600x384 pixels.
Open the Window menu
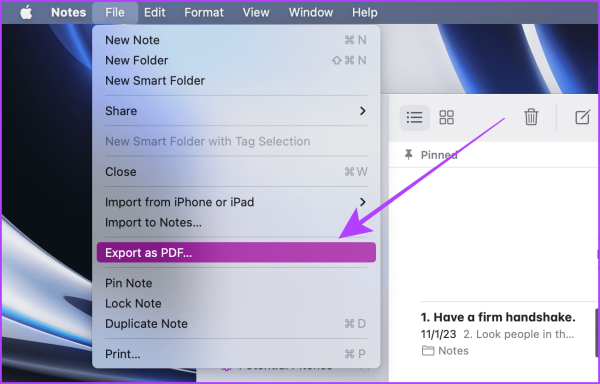click(311, 12)
